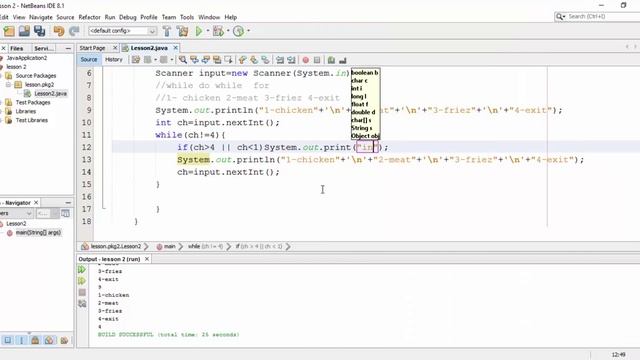Click the Redo arrow icon

(x=74, y=31)
